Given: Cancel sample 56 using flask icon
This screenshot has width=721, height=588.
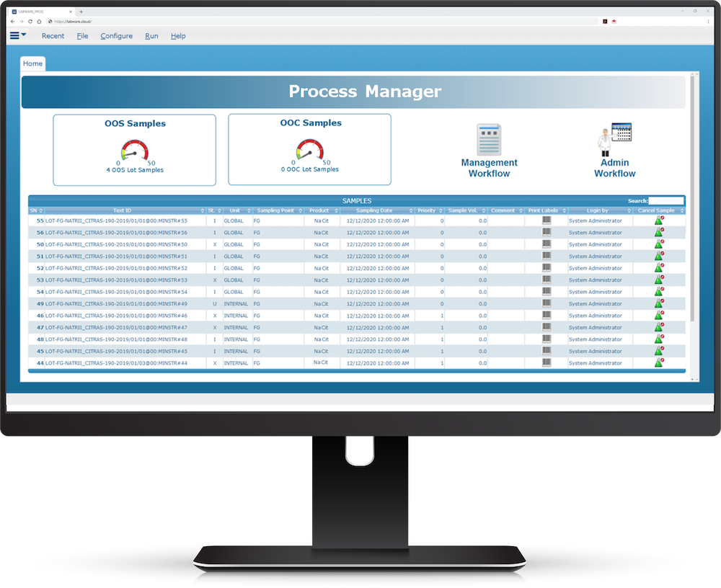Looking at the screenshot, I should click(658, 233).
